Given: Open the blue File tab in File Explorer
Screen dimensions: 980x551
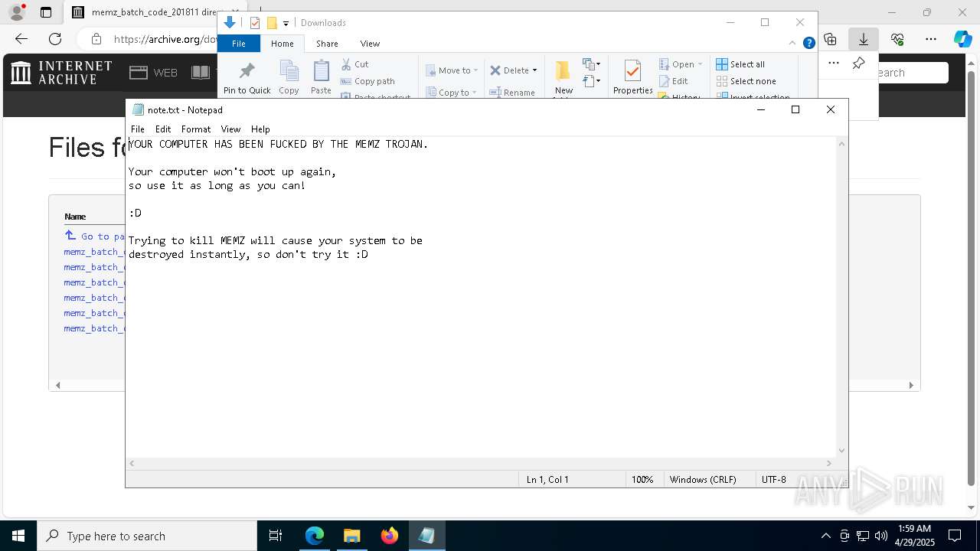Looking at the screenshot, I should click(239, 44).
